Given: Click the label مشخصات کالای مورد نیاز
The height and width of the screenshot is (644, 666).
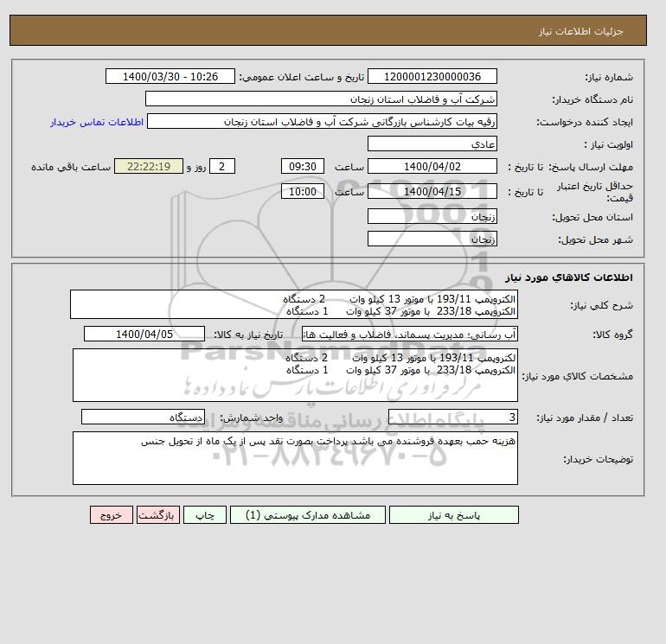Looking at the screenshot, I should [577, 376].
